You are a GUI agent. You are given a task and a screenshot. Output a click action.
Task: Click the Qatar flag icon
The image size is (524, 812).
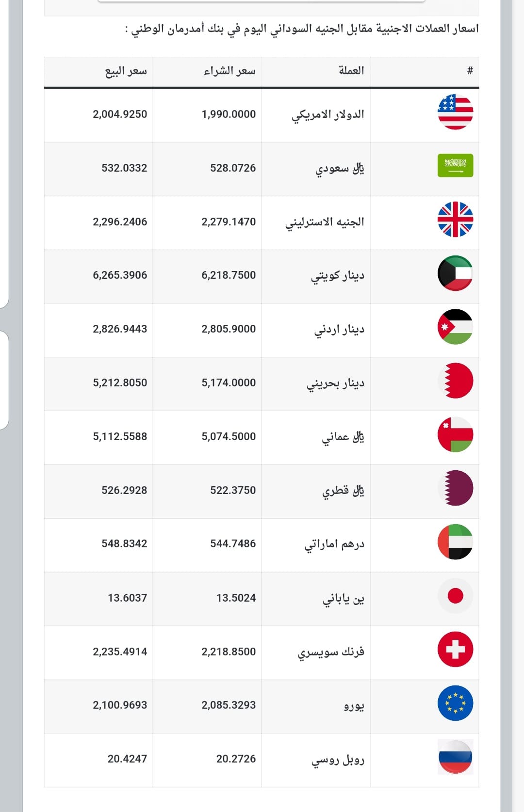[x=455, y=488]
